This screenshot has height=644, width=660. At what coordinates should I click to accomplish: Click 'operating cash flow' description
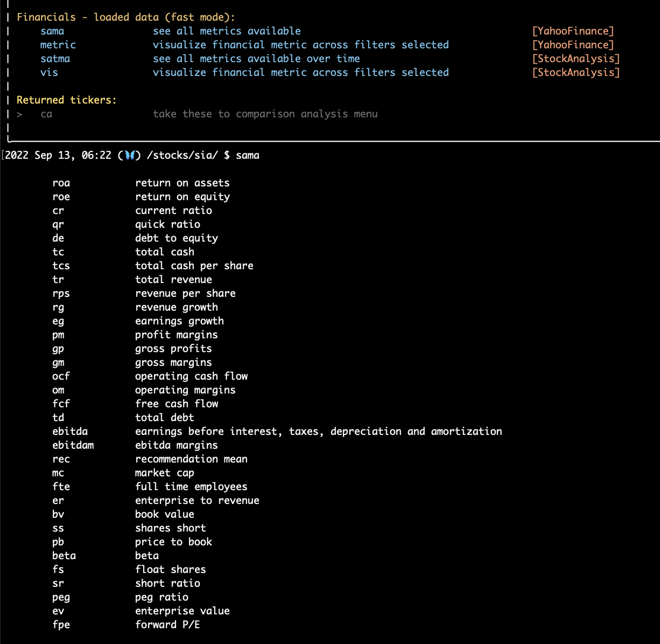click(191, 376)
